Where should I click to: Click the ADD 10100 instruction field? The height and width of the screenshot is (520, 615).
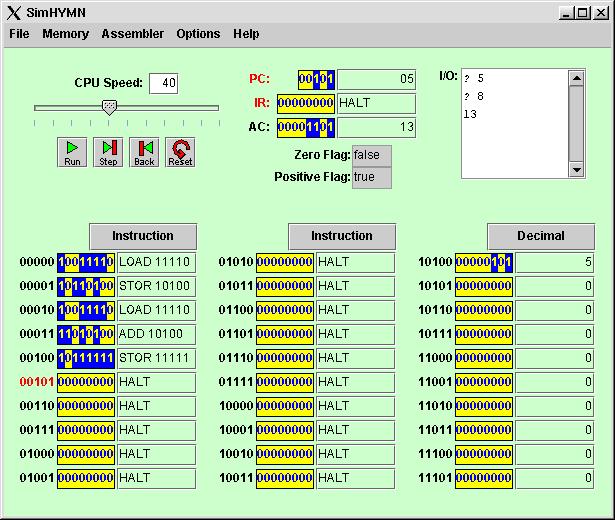156,334
